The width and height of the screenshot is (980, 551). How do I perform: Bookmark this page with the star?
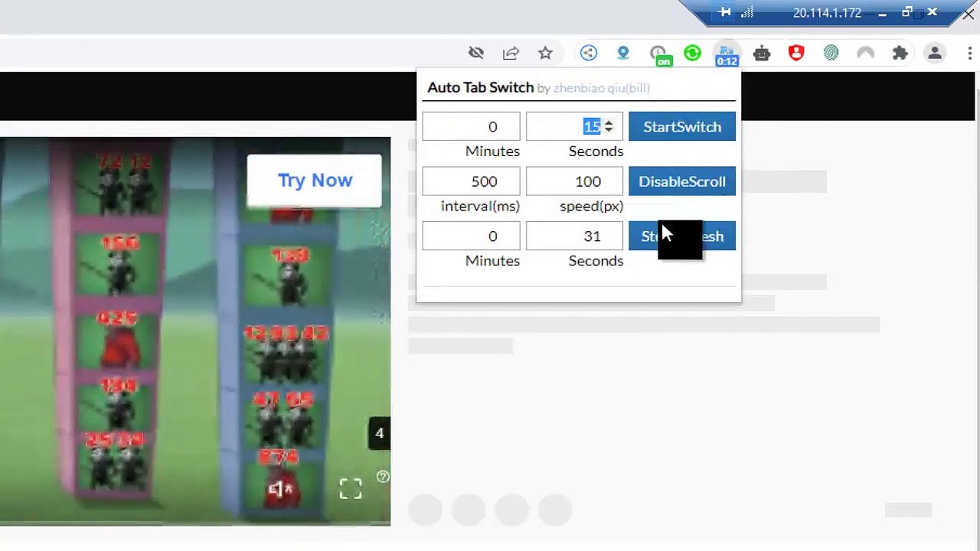pos(545,53)
